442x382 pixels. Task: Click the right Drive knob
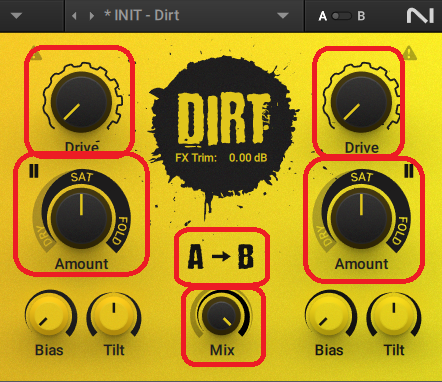361,101
